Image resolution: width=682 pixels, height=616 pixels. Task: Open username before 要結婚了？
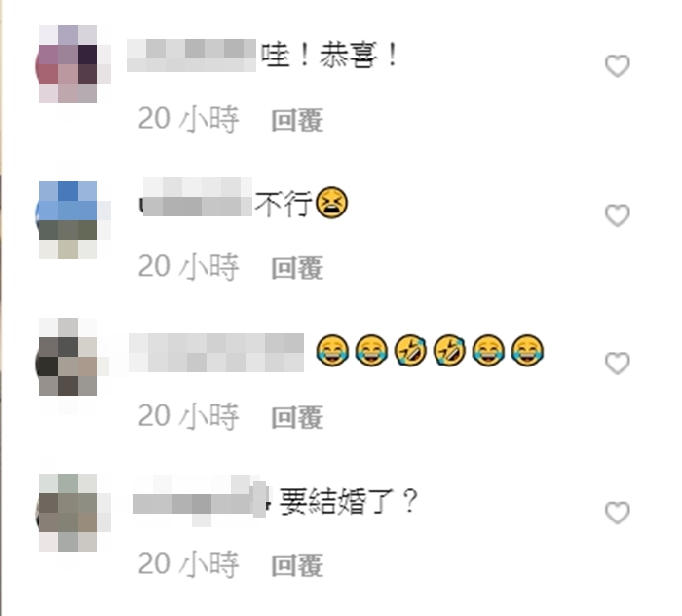pos(200,501)
